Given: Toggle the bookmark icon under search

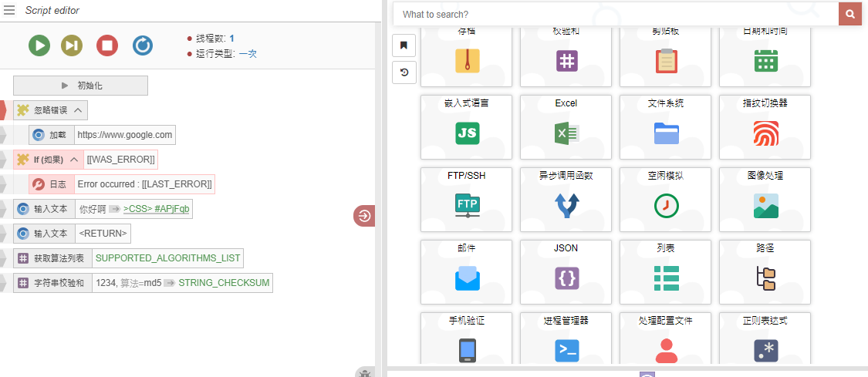Looking at the screenshot, I should click(404, 45).
